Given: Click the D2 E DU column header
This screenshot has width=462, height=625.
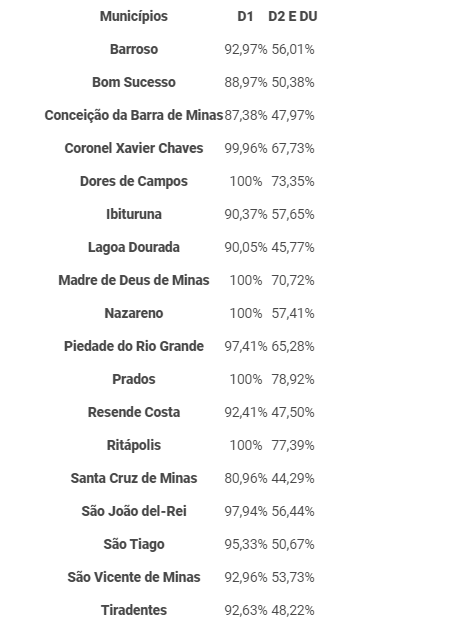Looking at the screenshot, I should point(293,16).
